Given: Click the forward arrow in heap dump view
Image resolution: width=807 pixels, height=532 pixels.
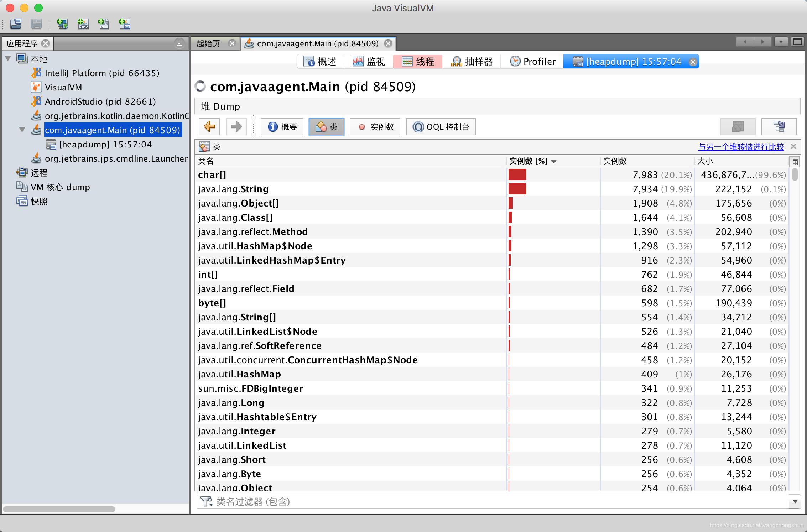Looking at the screenshot, I should pos(236,127).
